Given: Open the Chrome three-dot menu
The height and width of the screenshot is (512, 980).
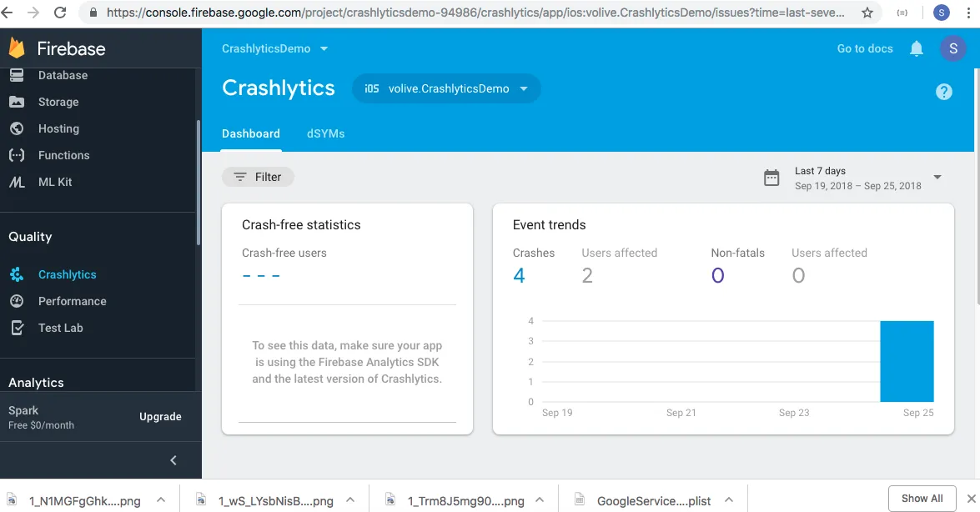Looking at the screenshot, I should click(969, 13).
